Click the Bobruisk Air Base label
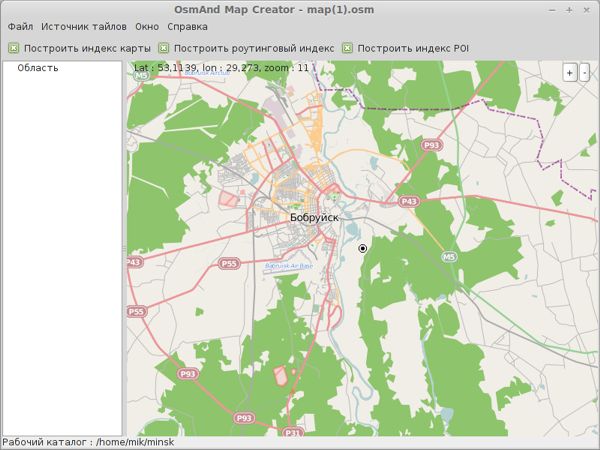 click(x=289, y=266)
